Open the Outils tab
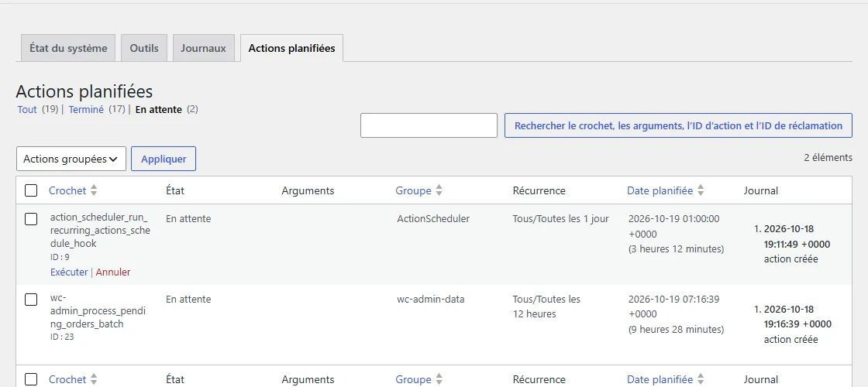This screenshot has height=387, width=868. [144, 48]
